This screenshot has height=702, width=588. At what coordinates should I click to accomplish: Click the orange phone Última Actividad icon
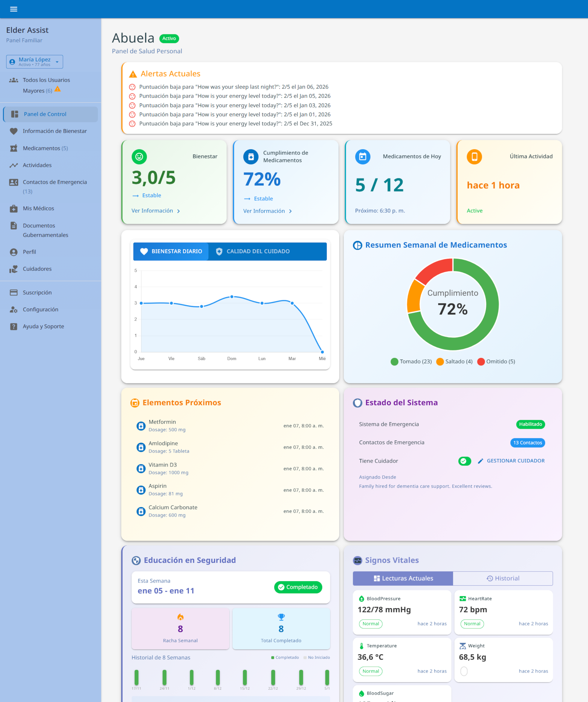474,156
